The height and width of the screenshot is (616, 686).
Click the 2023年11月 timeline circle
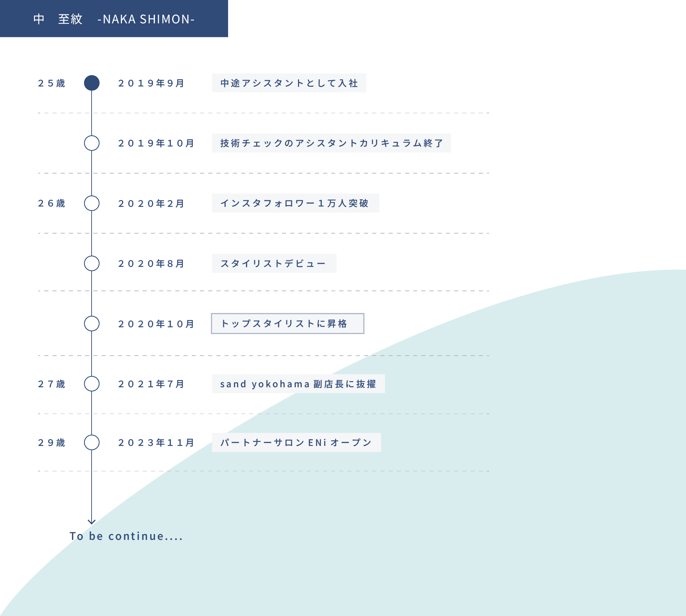pyautogui.click(x=92, y=442)
